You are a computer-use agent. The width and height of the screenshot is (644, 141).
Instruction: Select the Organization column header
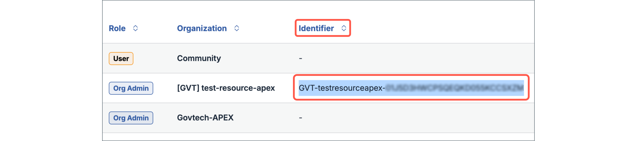(202, 28)
